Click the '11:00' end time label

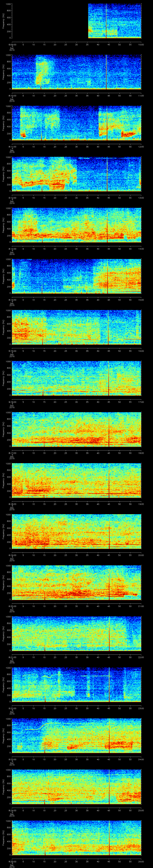click(x=141, y=96)
